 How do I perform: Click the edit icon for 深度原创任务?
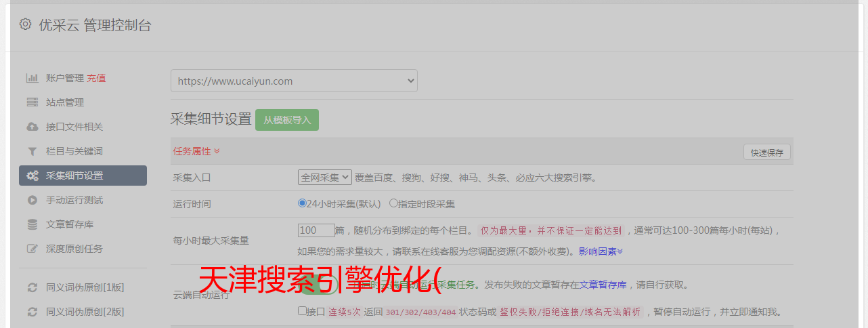tap(32, 249)
